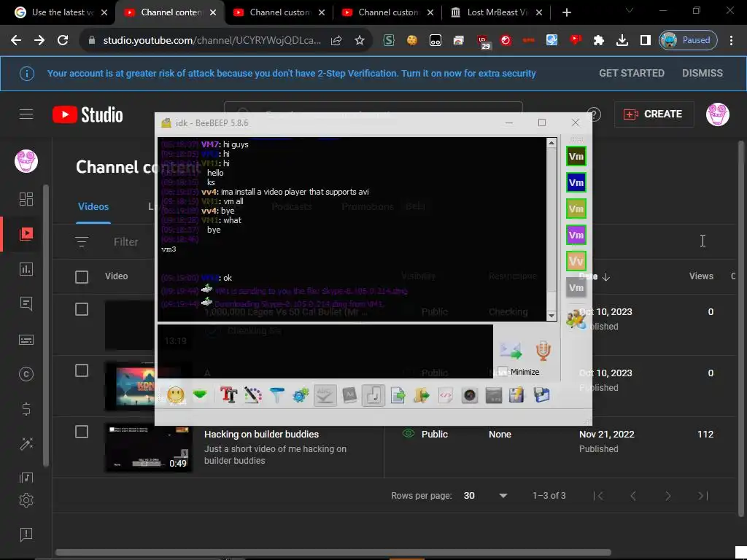Toggle the spell checking icon in BeeBEEP
The image size is (747, 560).
325,394
